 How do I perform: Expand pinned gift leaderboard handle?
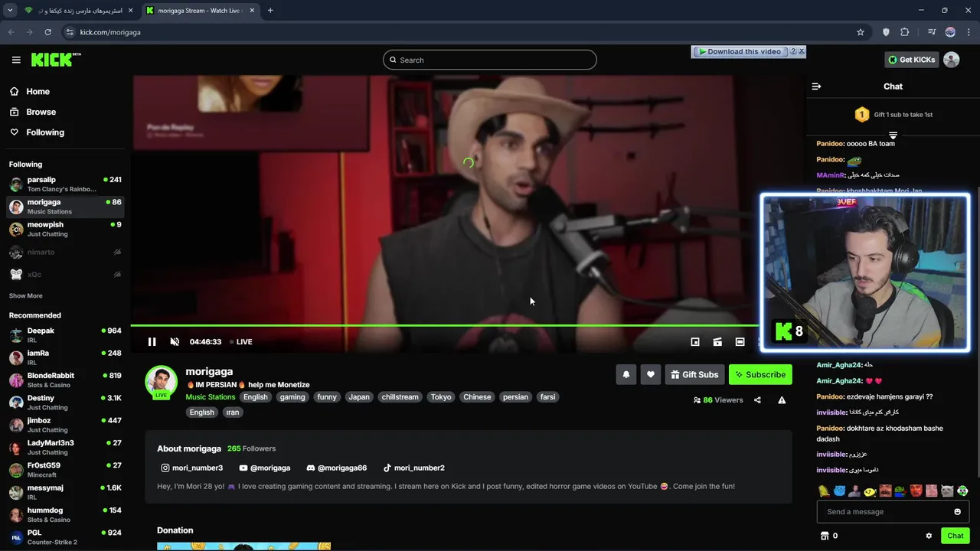893,135
